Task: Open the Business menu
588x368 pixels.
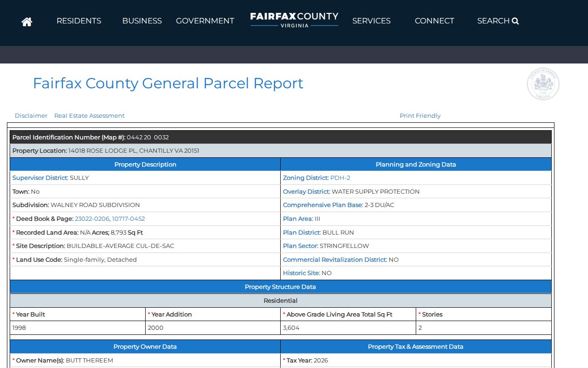Action: coord(142,21)
